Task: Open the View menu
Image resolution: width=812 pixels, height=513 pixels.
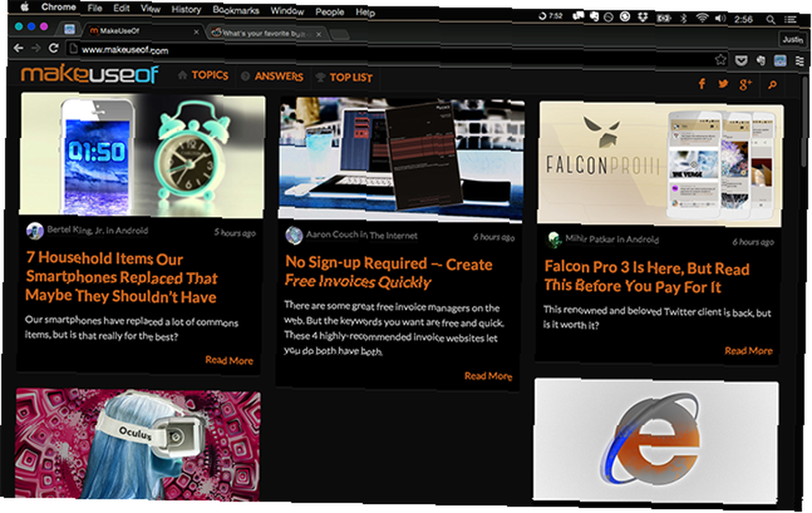Action: pyautogui.click(x=150, y=8)
